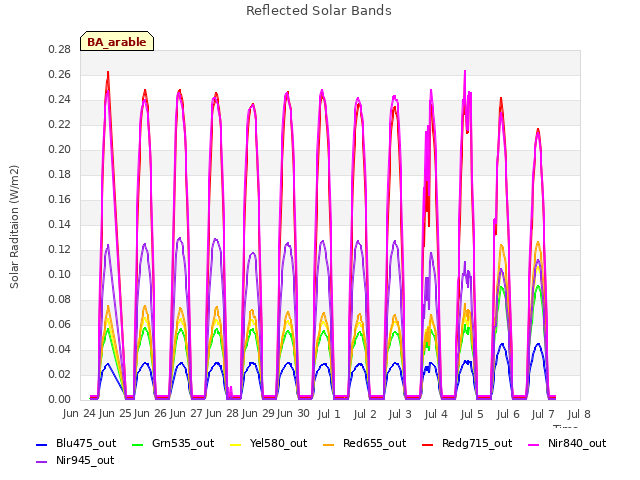This screenshot has width=640, height=480.
Task: Click the Nir945_out legend label
Action: click(x=85, y=460)
